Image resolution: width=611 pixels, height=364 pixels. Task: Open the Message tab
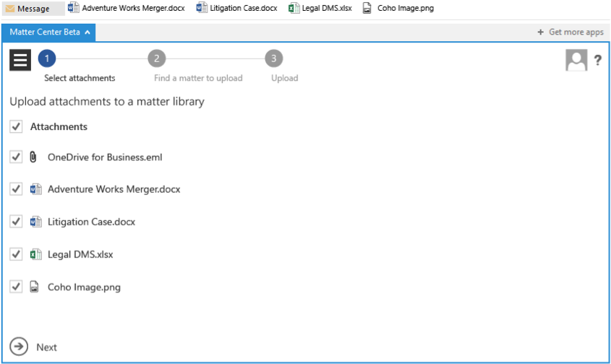tap(33, 9)
